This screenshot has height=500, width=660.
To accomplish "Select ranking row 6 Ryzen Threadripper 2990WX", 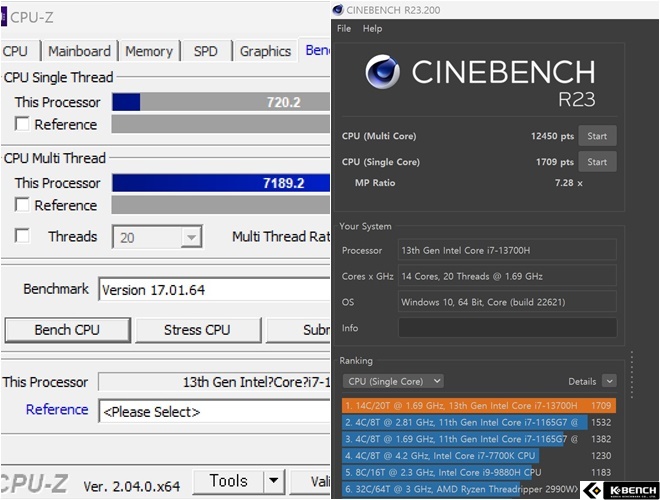I will [461, 489].
